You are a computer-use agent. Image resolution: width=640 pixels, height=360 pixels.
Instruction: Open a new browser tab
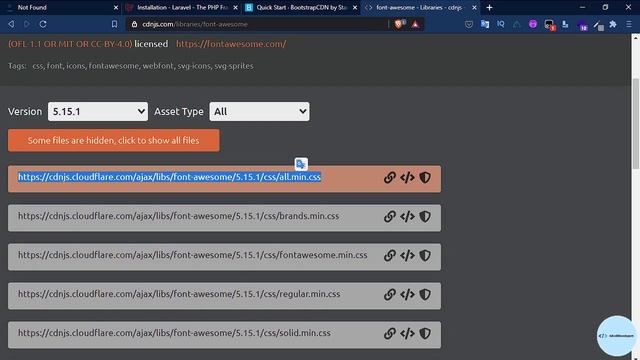[x=489, y=7]
